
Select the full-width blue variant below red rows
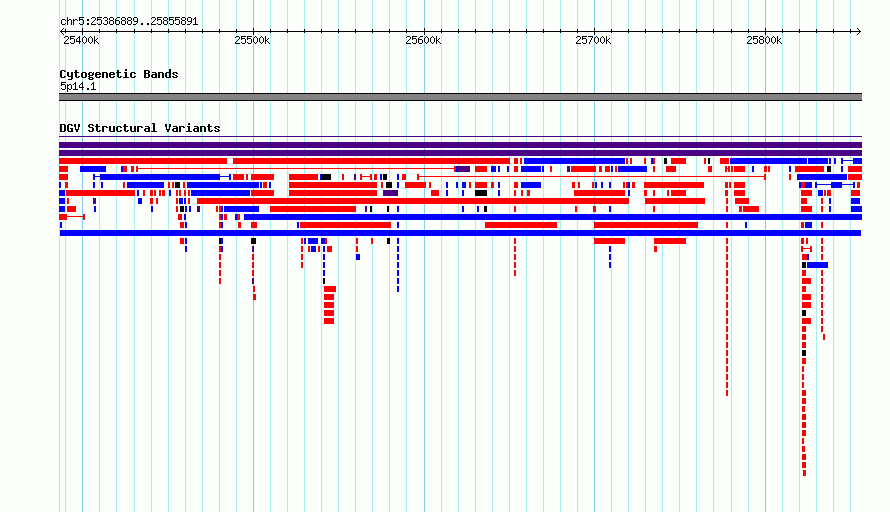[x=460, y=233]
